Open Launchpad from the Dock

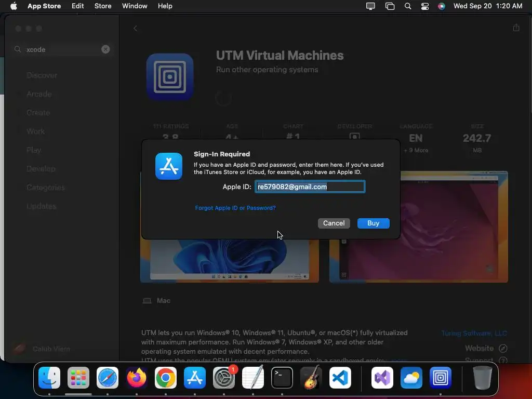[78, 378]
